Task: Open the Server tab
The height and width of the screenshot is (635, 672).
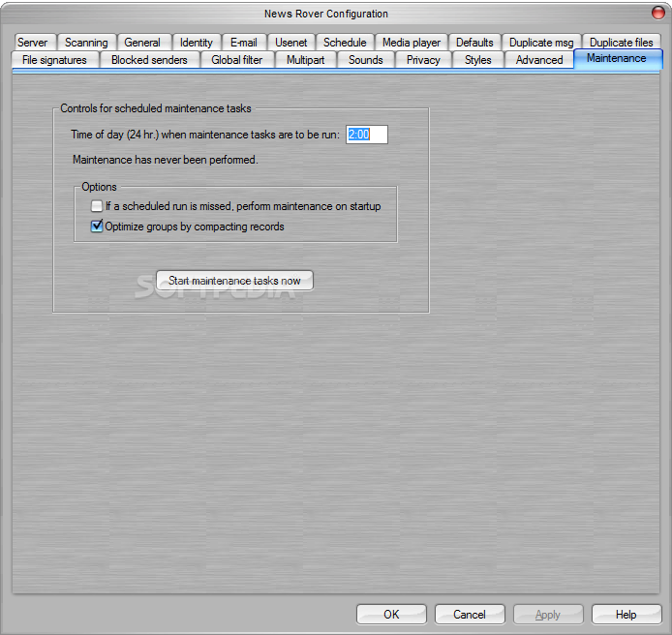Action: (x=33, y=43)
